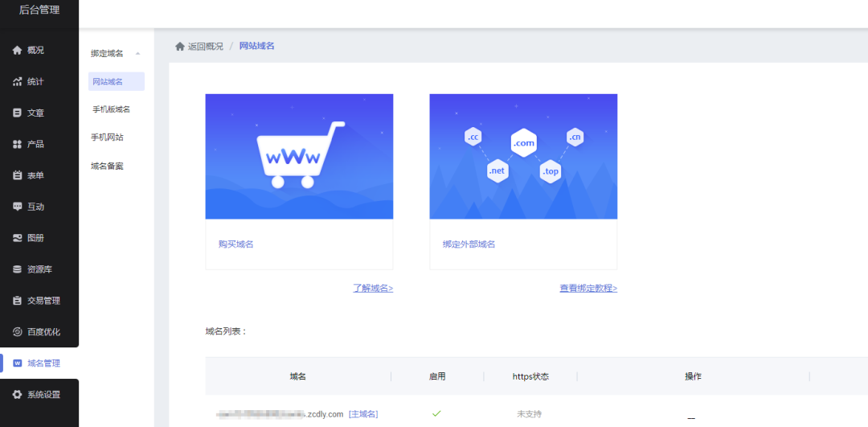Click the 启用 column header
Viewport: 868px width, 427px height.
click(437, 376)
